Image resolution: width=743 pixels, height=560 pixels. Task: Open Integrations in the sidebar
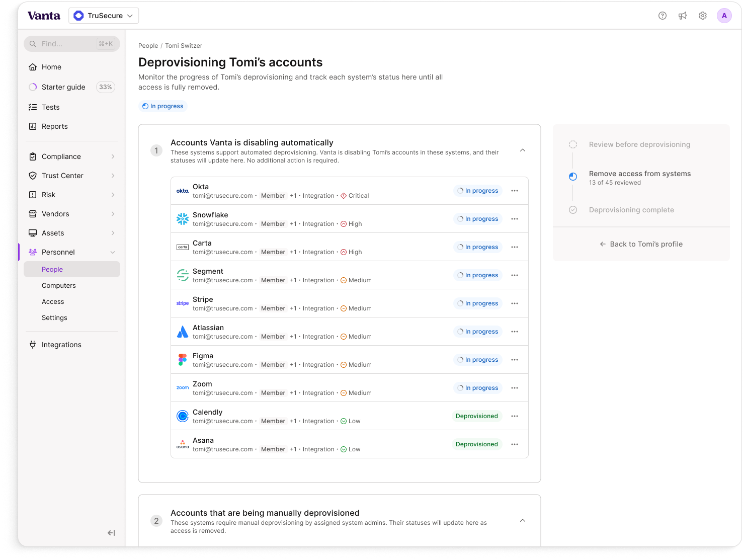click(x=72, y=345)
